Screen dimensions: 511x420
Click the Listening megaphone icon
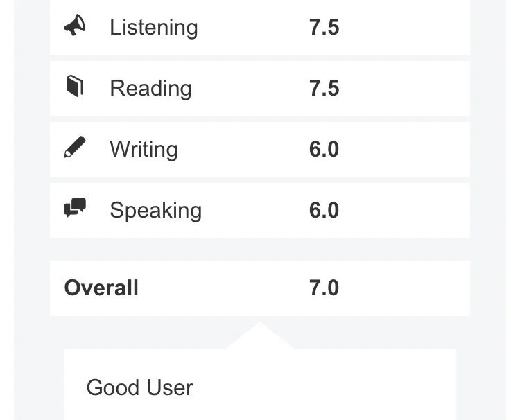pyautogui.click(x=75, y=25)
